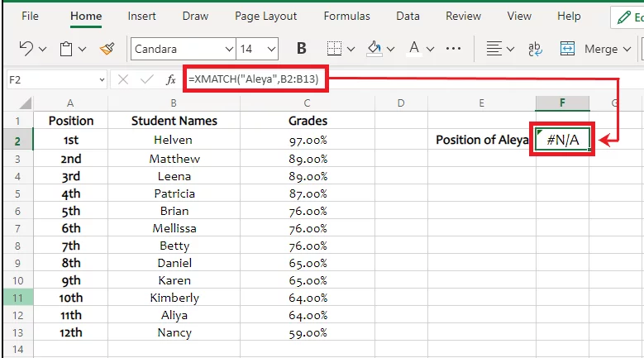The width and height of the screenshot is (644, 358).
Task: Select column C header
Action: pyautogui.click(x=308, y=103)
